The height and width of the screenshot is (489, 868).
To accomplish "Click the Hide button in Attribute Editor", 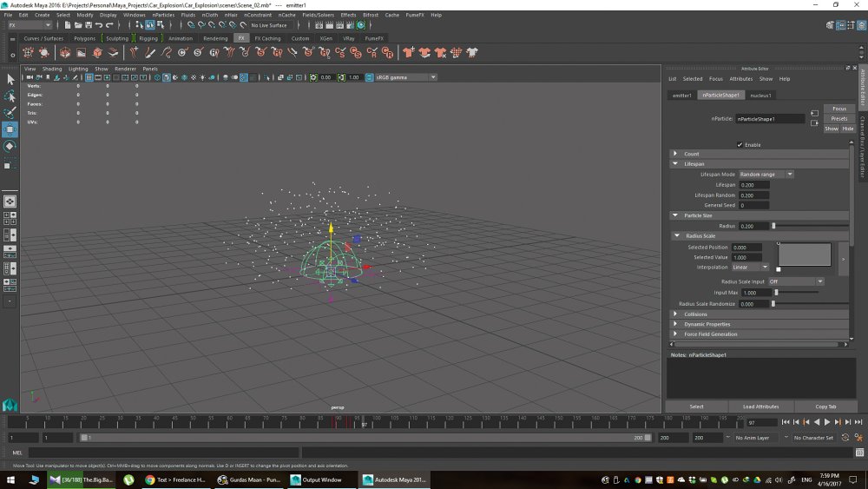I will click(x=848, y=129).
